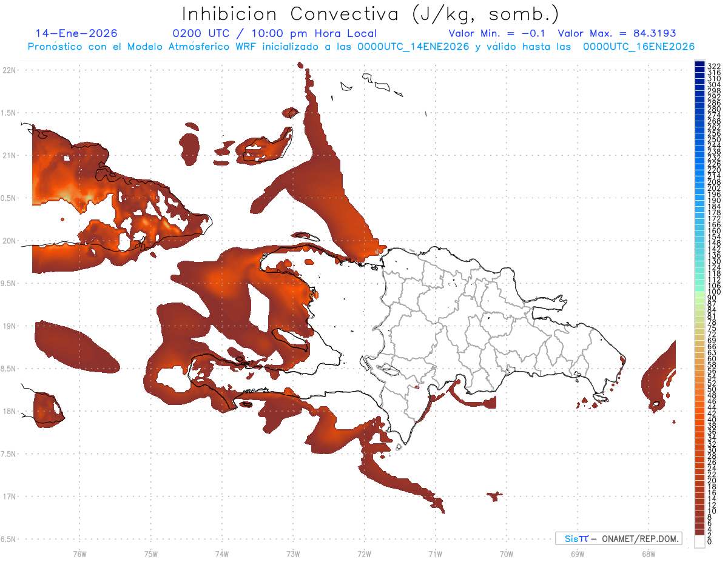
Task: Select the "6.5N" axis label
Action: pyautogui.click(x=8, y=539)
